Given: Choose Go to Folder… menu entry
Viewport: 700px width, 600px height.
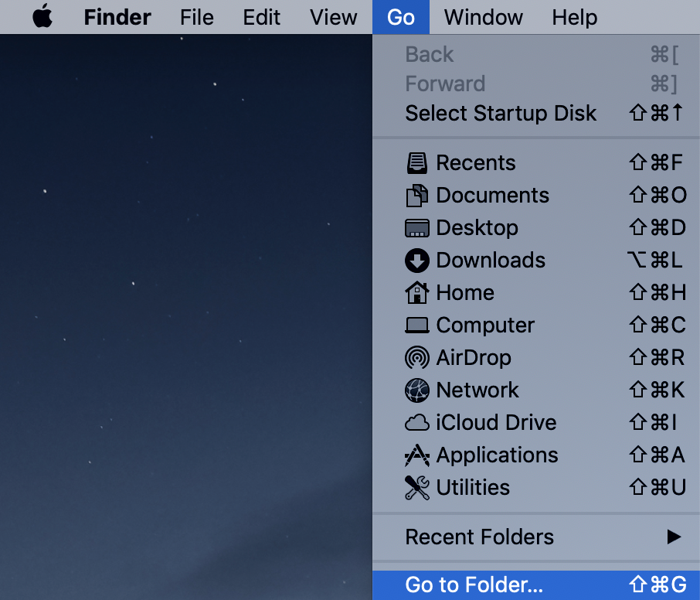Looking at the screenshot, I should [536, 585].
